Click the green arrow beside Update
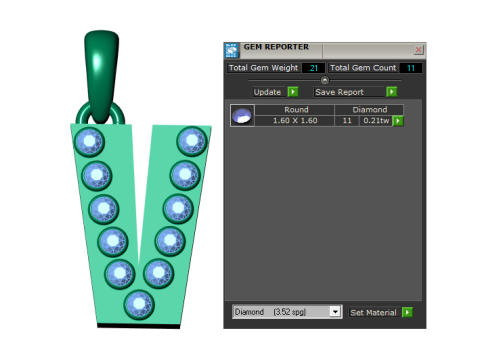480x360 pixels. (293, 92)
